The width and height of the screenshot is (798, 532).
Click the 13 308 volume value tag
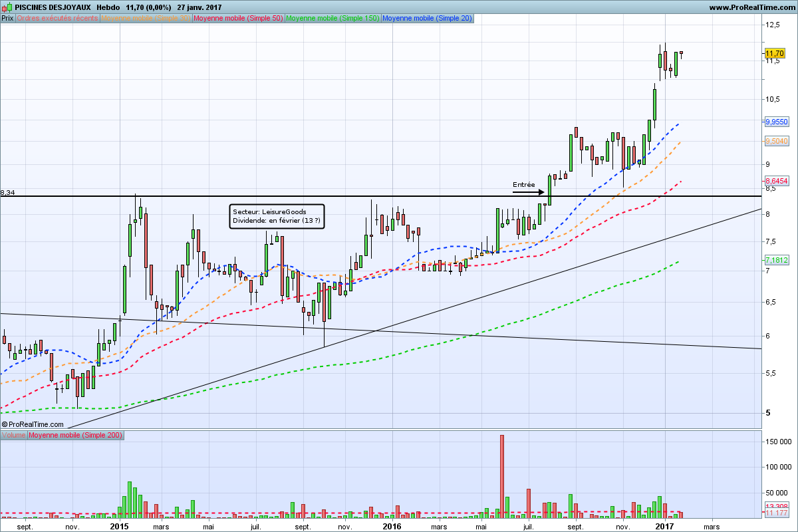(x=777, y=505)
